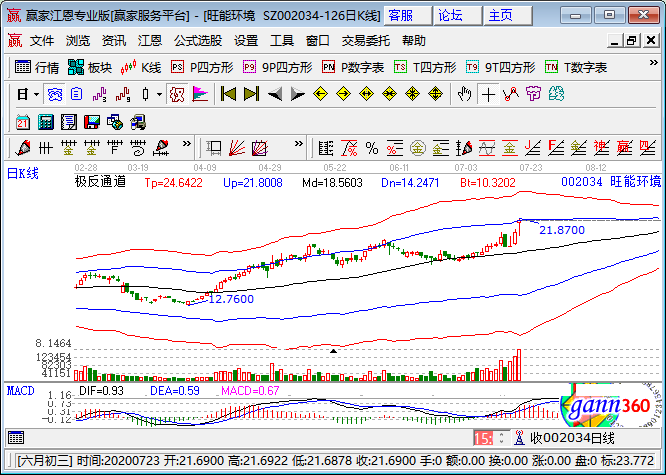Screen dimensions: 666x475
Task: Open the 浏览 menu
Action: (x=78, y=41)
